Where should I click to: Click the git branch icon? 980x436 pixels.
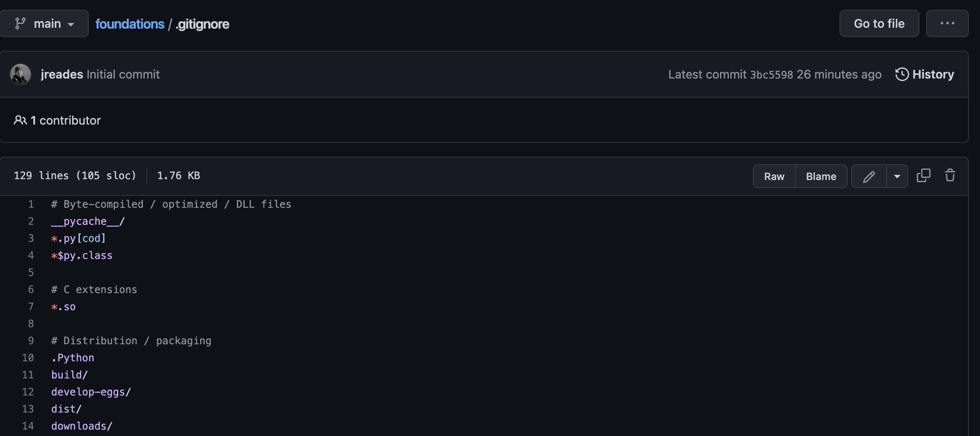pos(20,23)
